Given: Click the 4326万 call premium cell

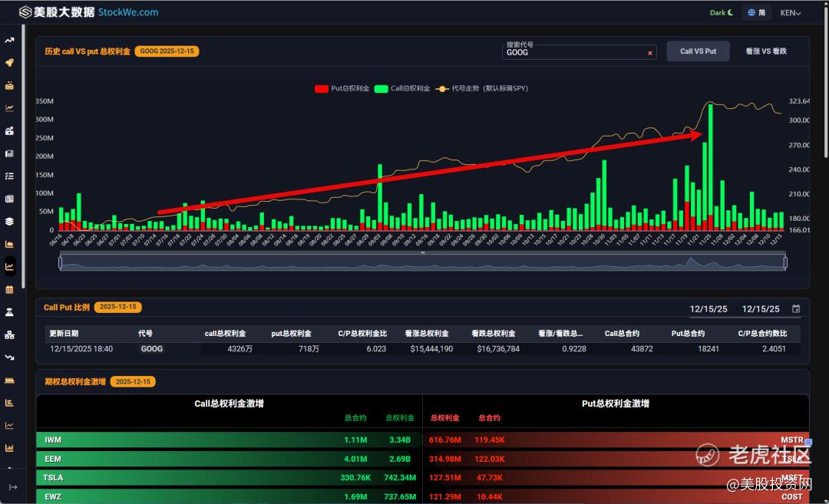Looking at the screenshot, I should pyautogui.click(x=239, y=349).
